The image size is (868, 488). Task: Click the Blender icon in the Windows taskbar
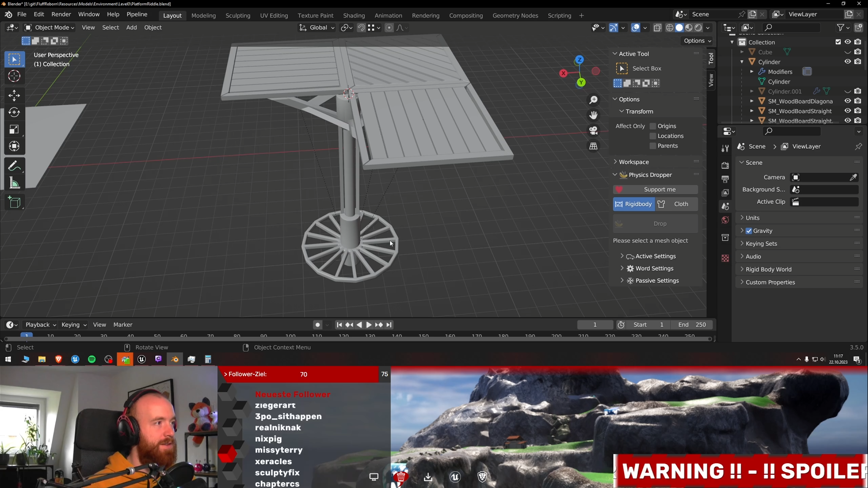(175, 360)
